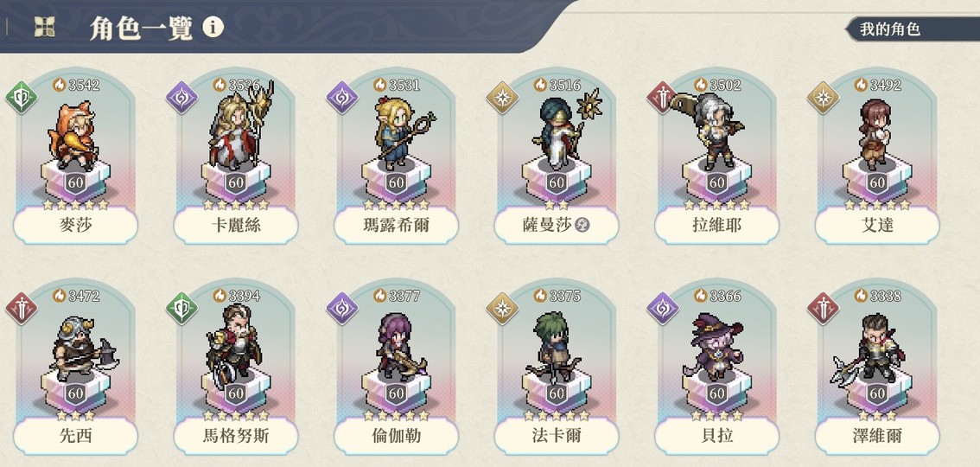Viewport: 980px width, 467px height.
Task: Click the small badge icon after 薩曼莎's name
Action: tap(582, 225)
